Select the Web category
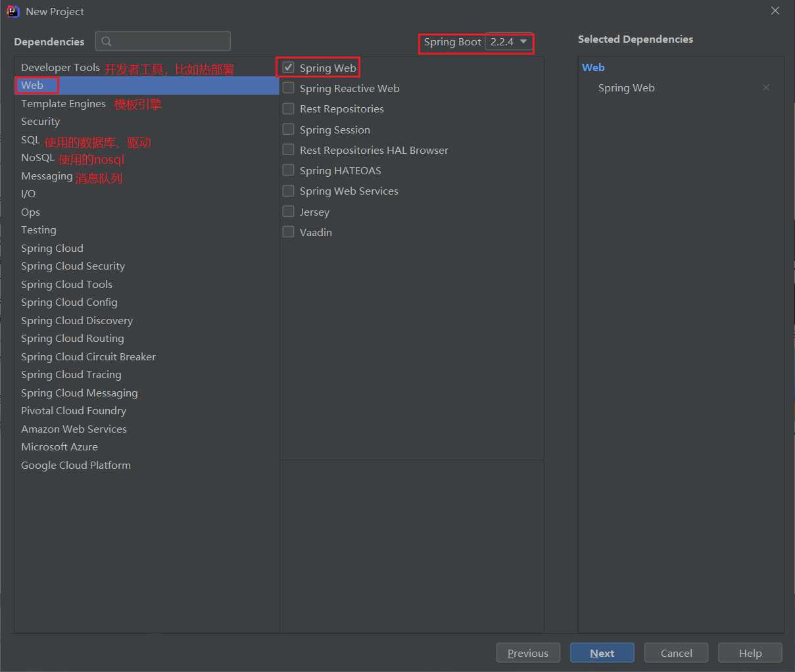 (x=147, y=85)
